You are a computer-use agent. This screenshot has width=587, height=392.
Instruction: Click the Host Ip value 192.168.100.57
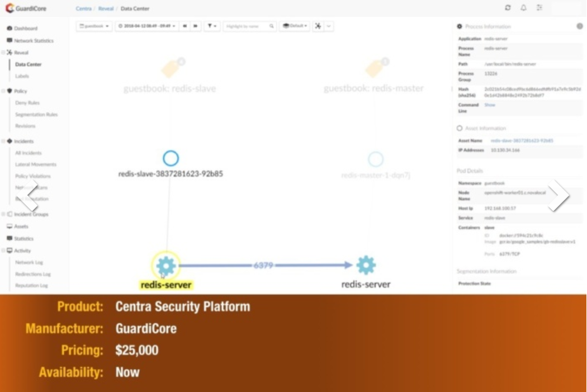coord(500,208)
